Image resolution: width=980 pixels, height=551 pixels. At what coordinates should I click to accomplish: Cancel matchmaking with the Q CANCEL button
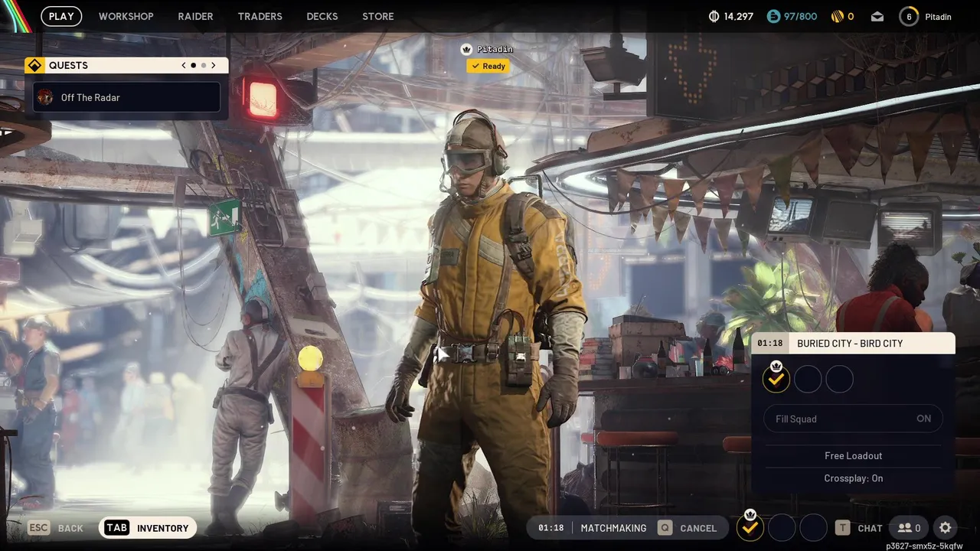tap(688, 528)
